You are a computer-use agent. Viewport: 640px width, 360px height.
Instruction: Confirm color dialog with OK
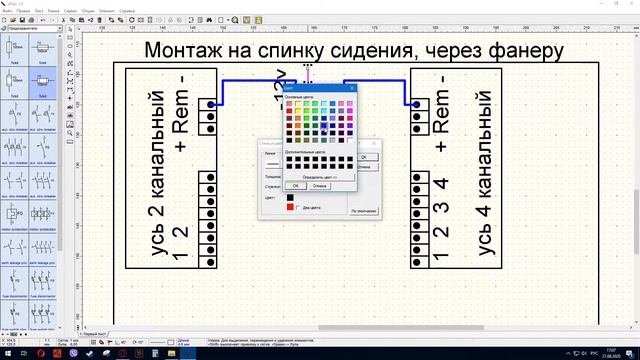[x=296, y=186]
